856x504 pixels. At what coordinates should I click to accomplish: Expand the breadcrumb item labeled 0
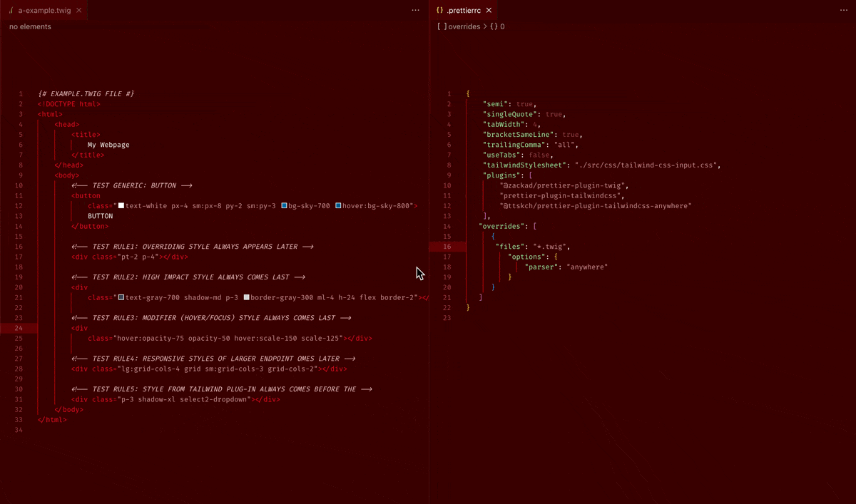pyautogui.click(x=502, y=26)
